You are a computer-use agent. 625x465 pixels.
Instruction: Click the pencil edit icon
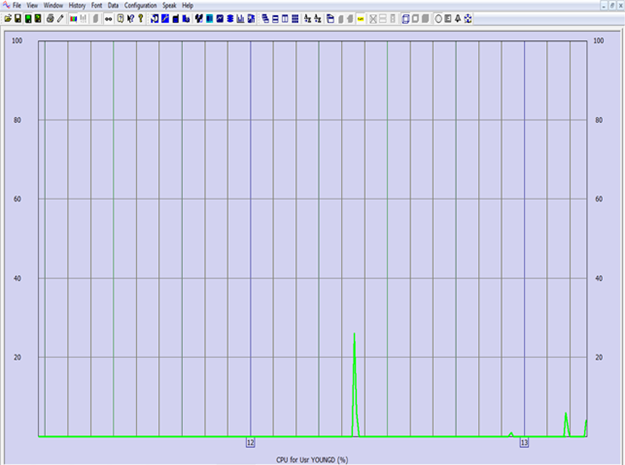pos(60,18)
